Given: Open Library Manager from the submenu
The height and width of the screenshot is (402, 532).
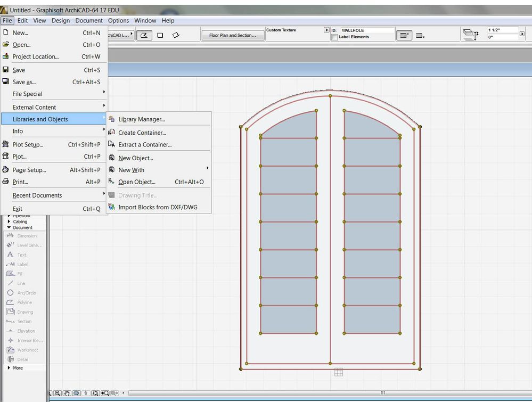Looking at the screenshot, I should coord(141,119).
